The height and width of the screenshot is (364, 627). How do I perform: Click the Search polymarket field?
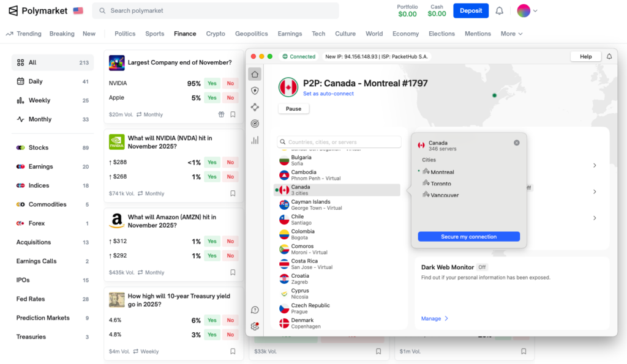[216, 11]
